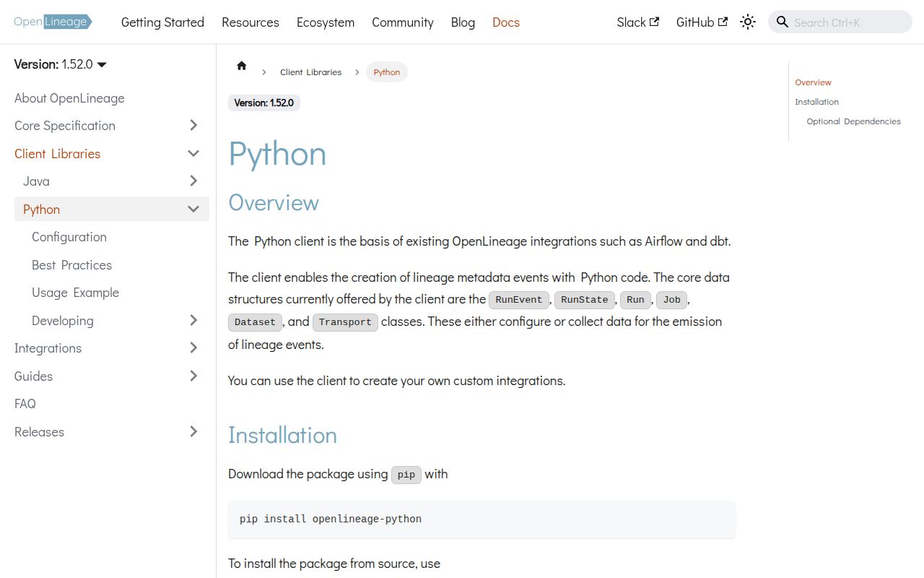924x578 pixels.
Task: Open the Version 1.52.0 dropdown
Action: point(61,64)
